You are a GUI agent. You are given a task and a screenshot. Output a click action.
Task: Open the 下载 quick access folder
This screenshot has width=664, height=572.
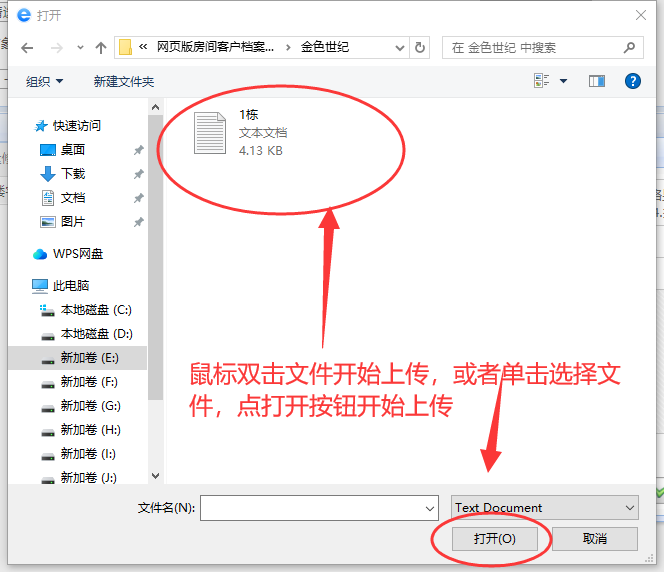(73, 174)
